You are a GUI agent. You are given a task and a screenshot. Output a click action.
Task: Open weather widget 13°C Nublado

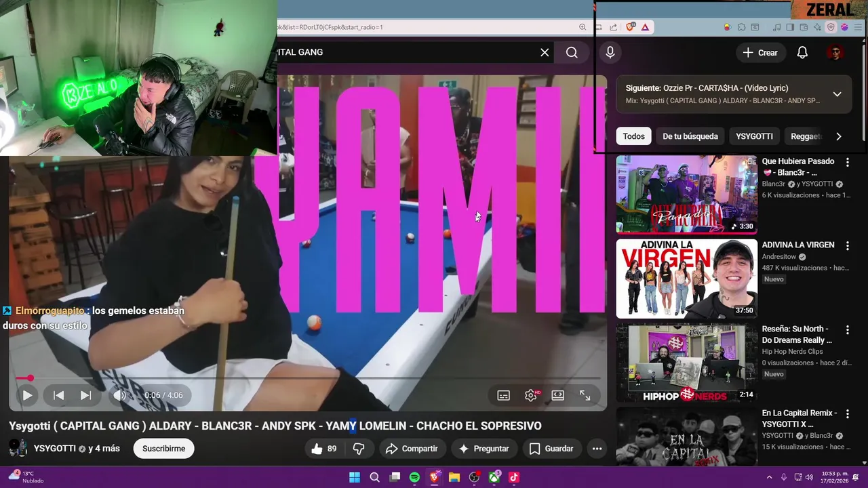click(x=27, y=477)
